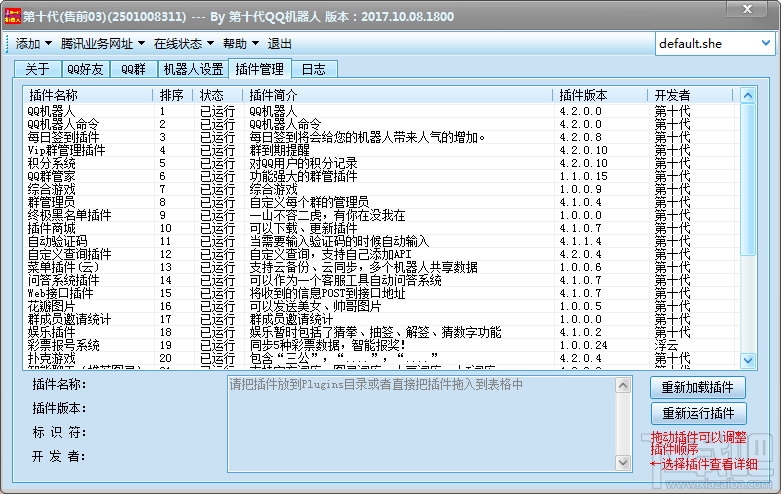Click the plugin description text area
Screen dimensions: 781x494
pos(421,424)
